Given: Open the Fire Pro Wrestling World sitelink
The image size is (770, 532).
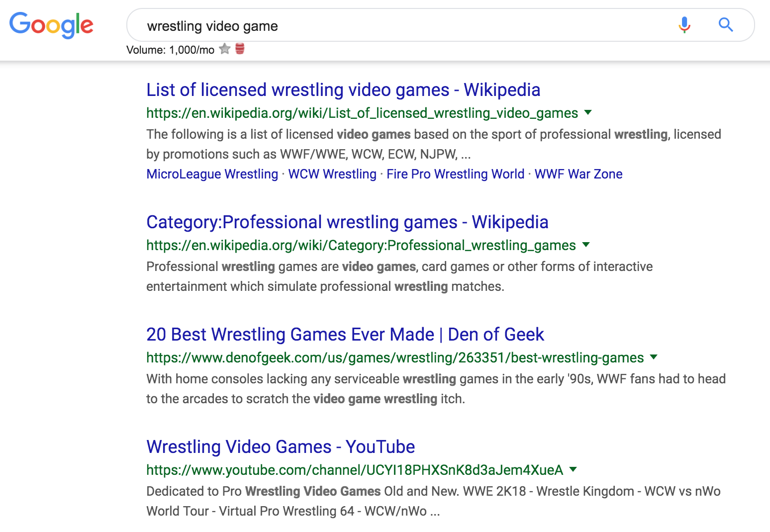Looking at the screenshot, I should (455, 174).
